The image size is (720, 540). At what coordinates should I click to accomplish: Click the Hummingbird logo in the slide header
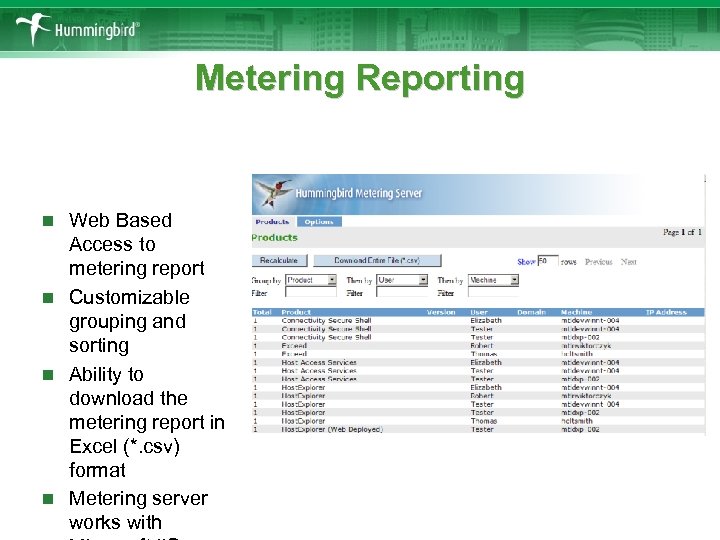tap(77, 29)
